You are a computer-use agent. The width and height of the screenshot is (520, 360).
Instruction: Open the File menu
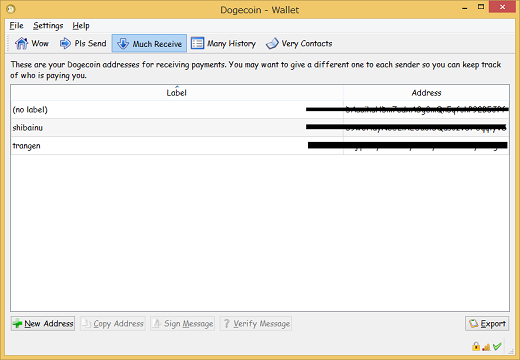coord(16,26)
